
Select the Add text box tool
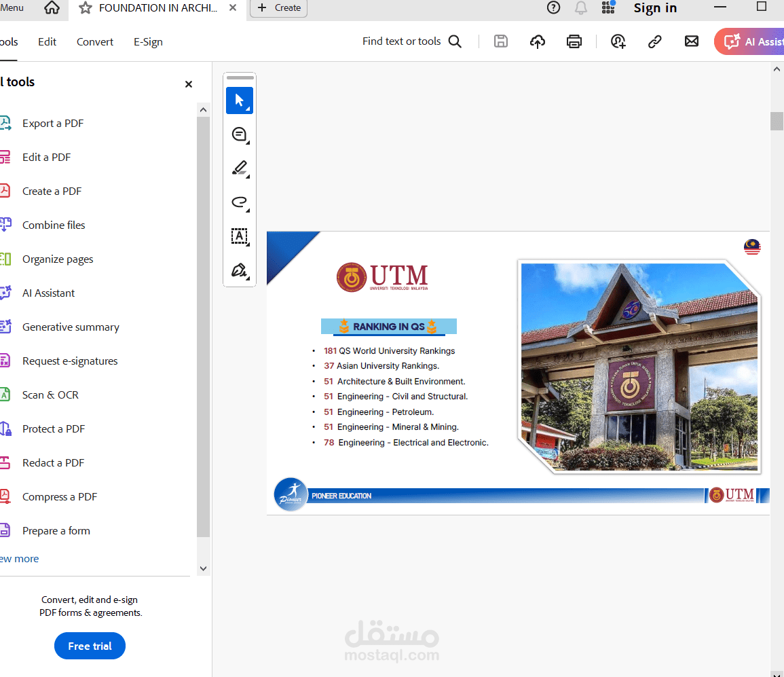pyautogui.click(x=240, y=236)
